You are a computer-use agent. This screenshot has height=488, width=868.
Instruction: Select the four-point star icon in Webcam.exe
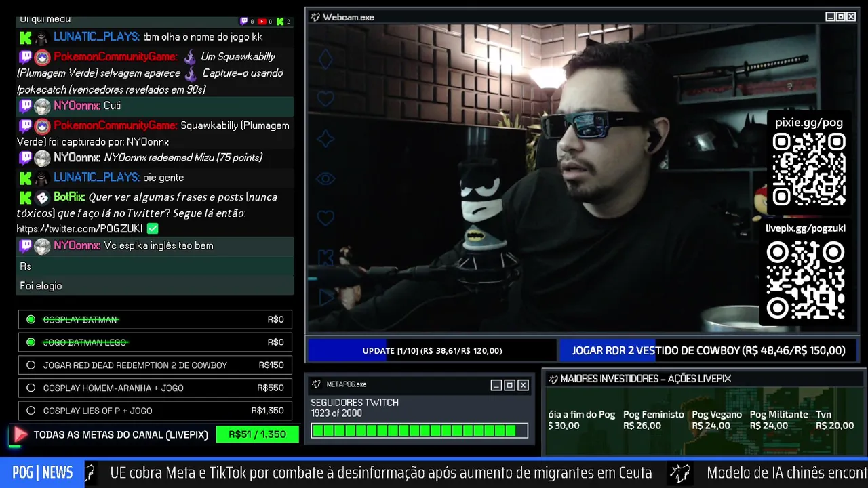coord(326,139)
